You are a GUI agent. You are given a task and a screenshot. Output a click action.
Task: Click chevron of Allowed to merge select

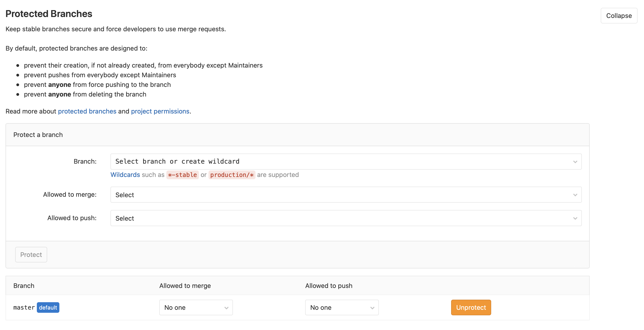[575, 195]
